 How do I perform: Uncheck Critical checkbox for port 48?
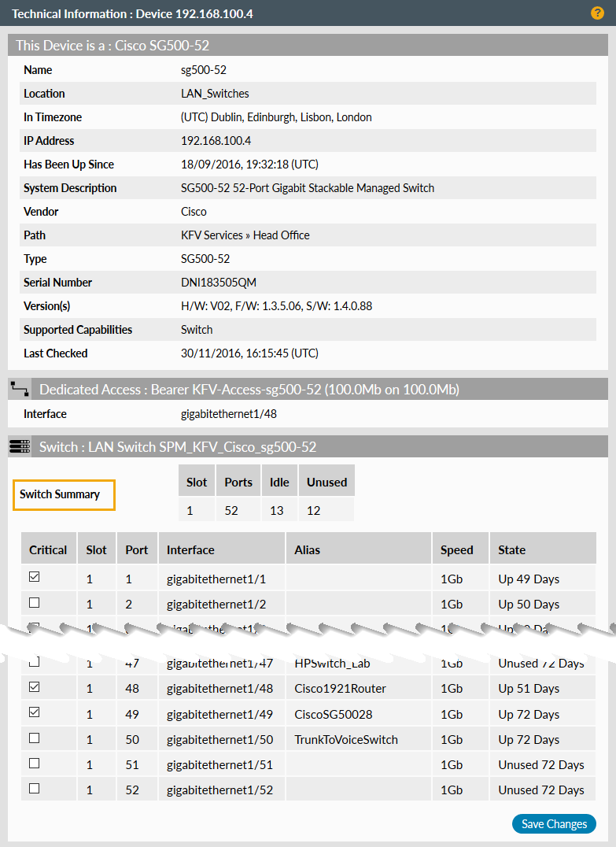34,687
